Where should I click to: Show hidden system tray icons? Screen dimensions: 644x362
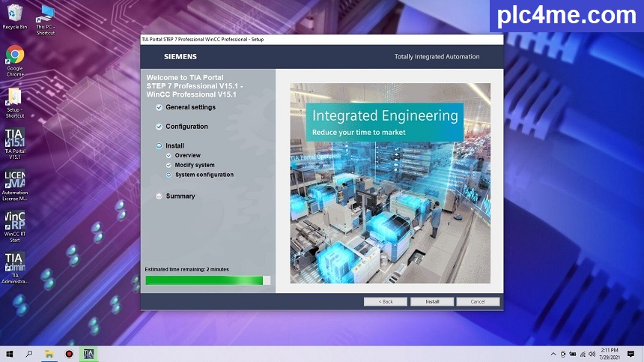pyautogui.click(x=553, y=354)
